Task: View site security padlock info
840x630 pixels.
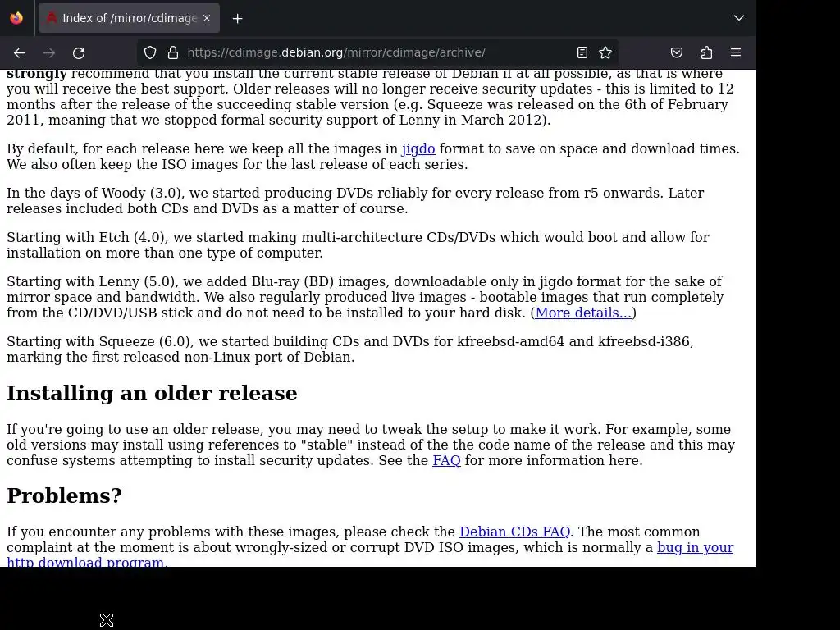Action: pos(172,52)
